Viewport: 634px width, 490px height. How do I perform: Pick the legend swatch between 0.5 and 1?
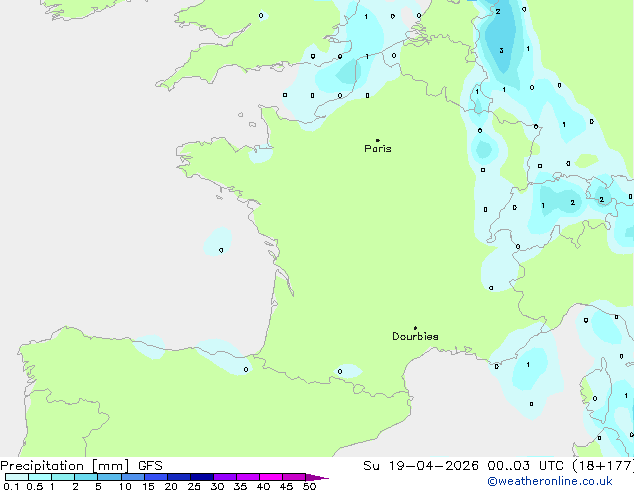(40, 477)
